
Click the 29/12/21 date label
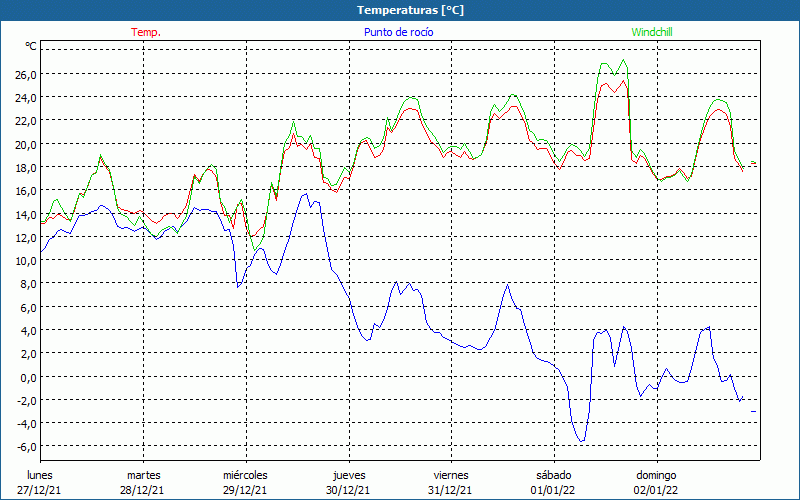pos(245,490)
